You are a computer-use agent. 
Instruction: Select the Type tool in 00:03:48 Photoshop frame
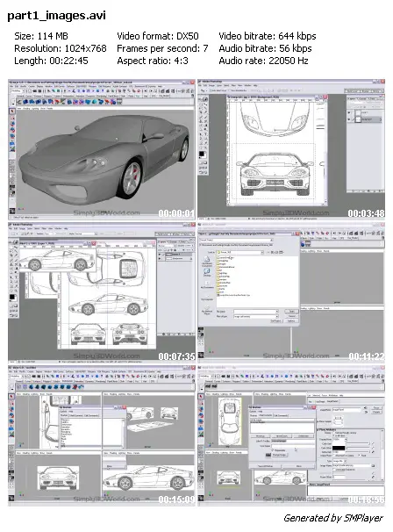pos(205,134)
